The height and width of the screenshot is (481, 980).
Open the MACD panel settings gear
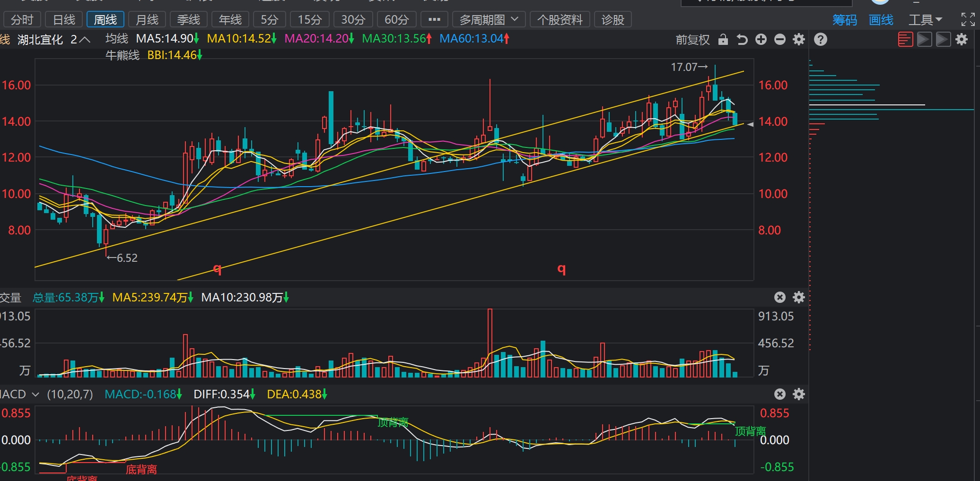(x=799, y=394)
